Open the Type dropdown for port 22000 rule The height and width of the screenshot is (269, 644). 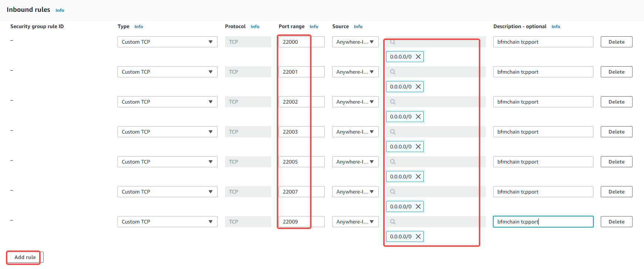coord(167,42)
